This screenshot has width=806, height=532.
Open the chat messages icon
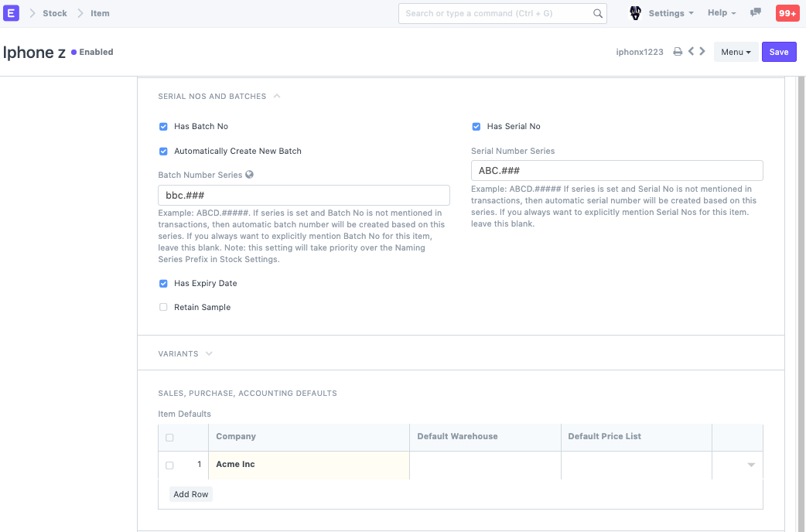[756, 13]
